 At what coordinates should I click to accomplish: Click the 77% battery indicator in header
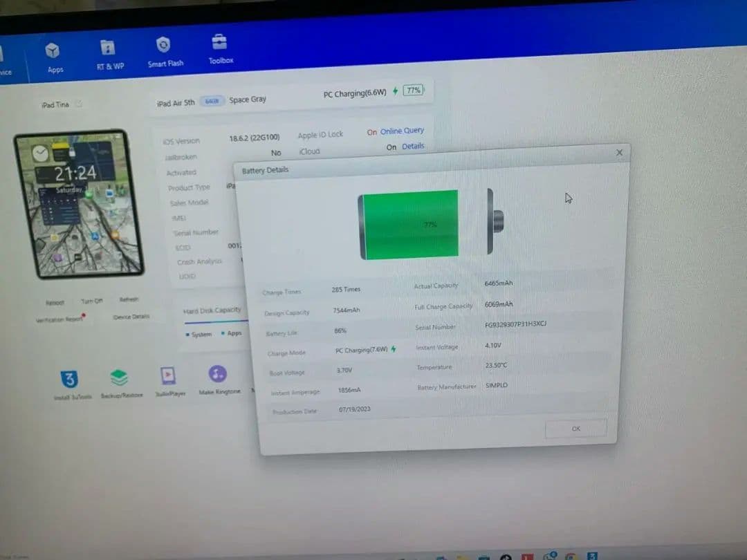point(413,90)
